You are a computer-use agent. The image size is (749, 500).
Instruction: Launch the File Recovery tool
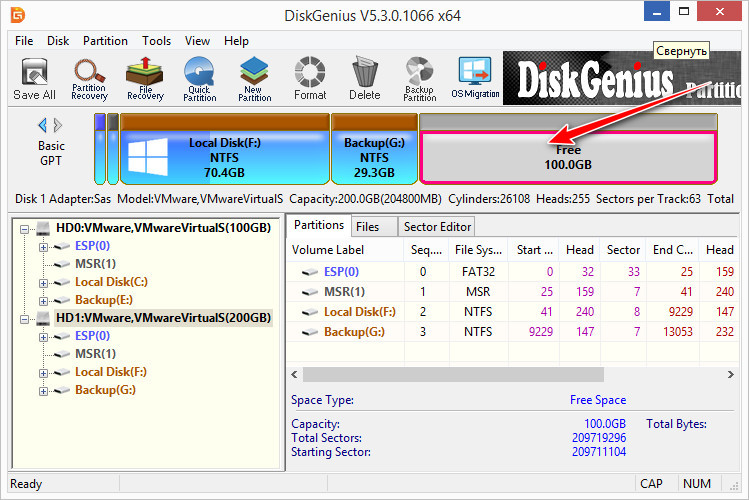pyautogui.click(x=145, y=78)
